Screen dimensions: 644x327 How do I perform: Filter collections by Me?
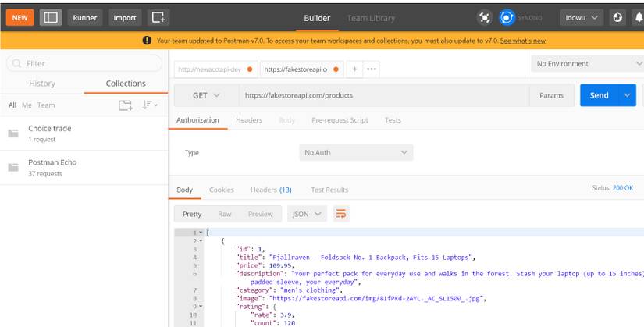click(x=27, y=105)
